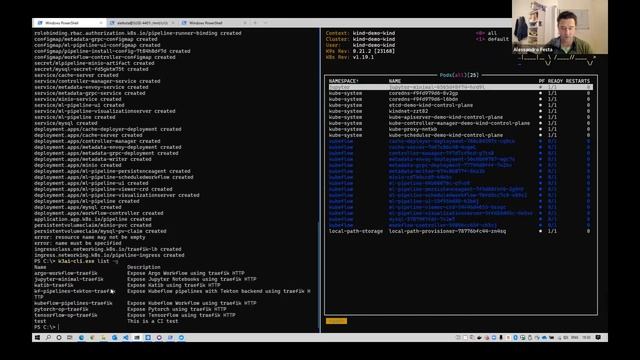The width and height of the screenshot is (640, 360).
Task: Click the <0> all namespace shortcut
Action: coord(486,33)
